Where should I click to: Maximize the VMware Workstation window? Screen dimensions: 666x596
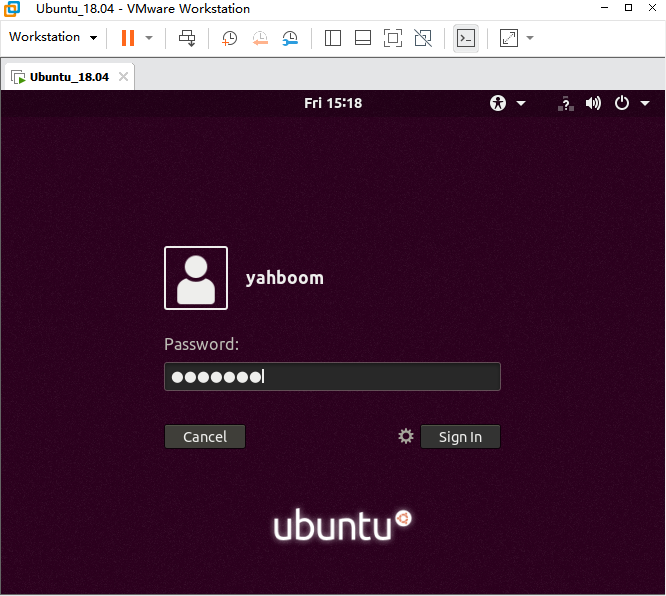pos(628,8)
